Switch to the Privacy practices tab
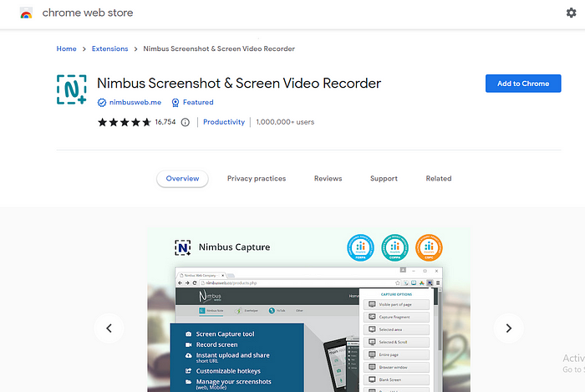This screenshot has height=392, width=585. point(257,179)
